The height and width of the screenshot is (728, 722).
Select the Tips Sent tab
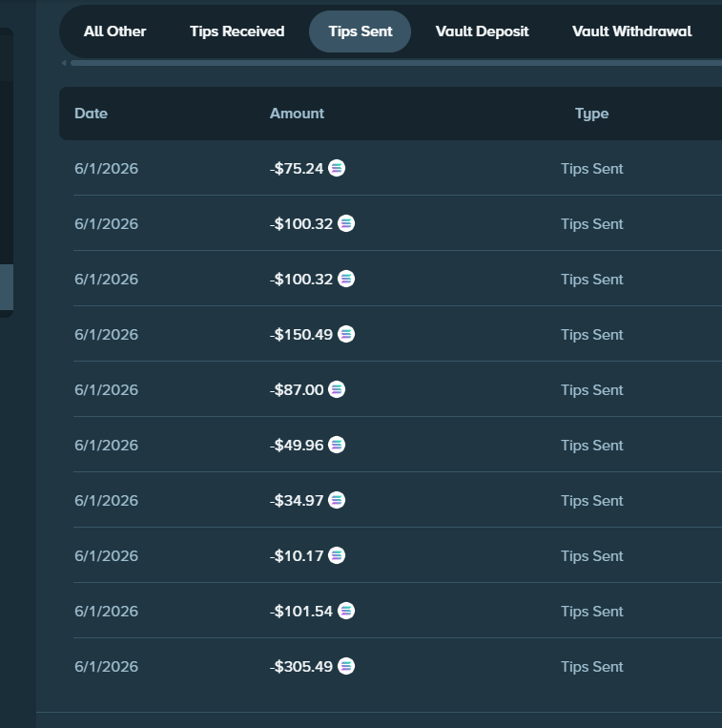[361, 31]
